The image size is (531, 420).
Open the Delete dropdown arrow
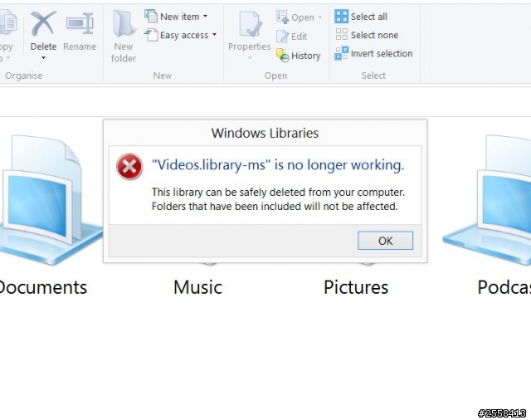[43, 58]
